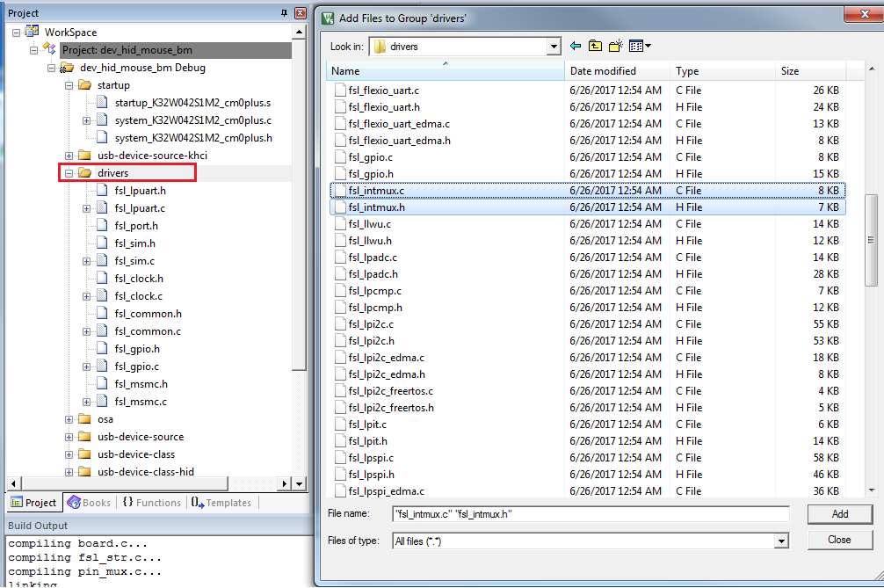This screenshot has width=884, height=588.
Task: Click the pin icon on the Project panel
Action: pos(284,13)
